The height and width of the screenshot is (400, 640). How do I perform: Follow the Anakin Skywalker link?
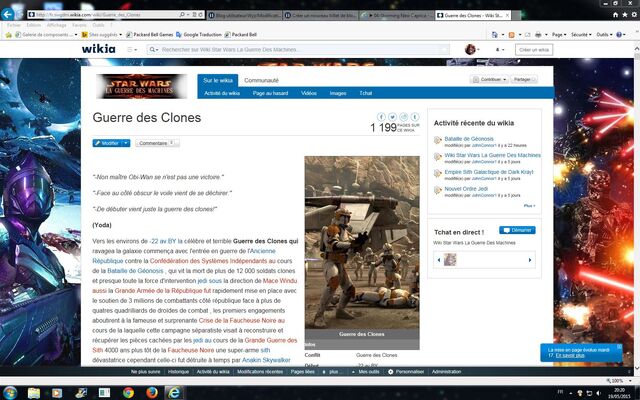tap(266, 360)
